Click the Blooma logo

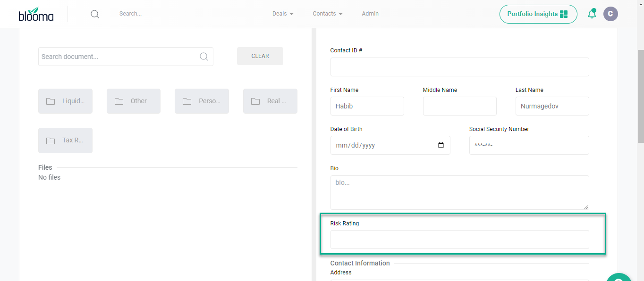tap(36, 14)
